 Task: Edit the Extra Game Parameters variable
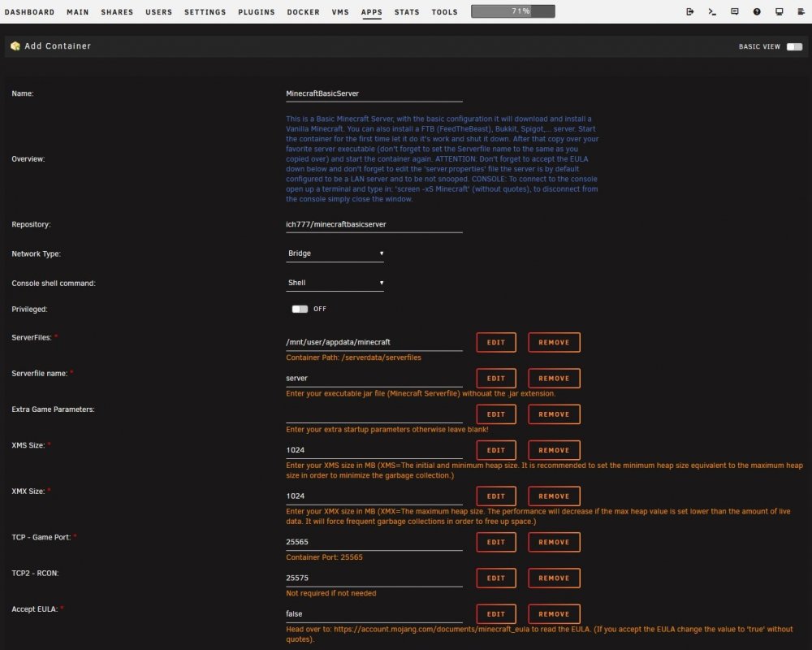point(496,414)
